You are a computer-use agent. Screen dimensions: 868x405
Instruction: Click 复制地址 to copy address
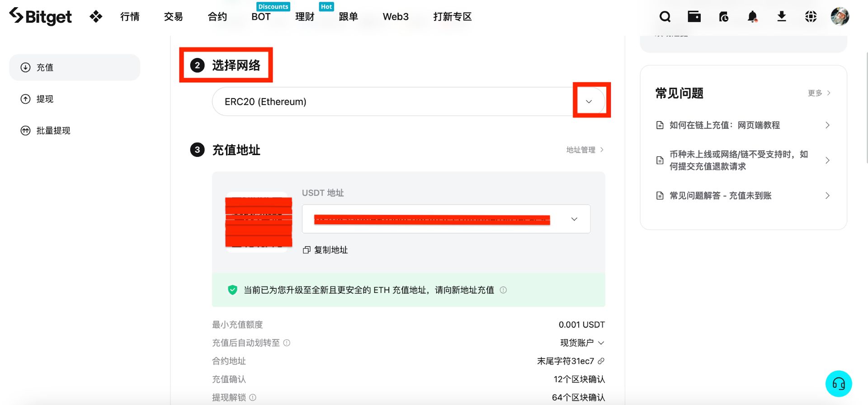[x=331, y=250]
